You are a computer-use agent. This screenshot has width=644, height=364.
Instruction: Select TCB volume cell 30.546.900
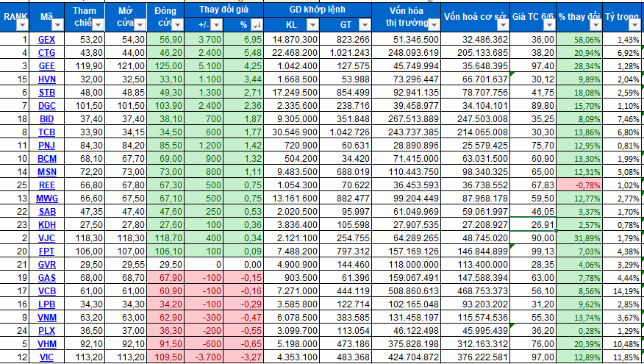[291, 132]
